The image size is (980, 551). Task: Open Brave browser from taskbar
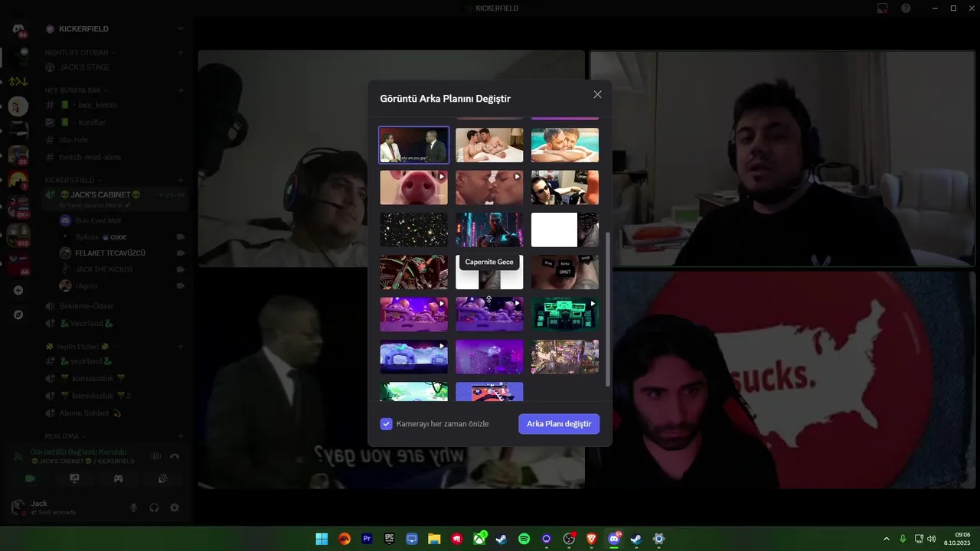click(591, 539)
